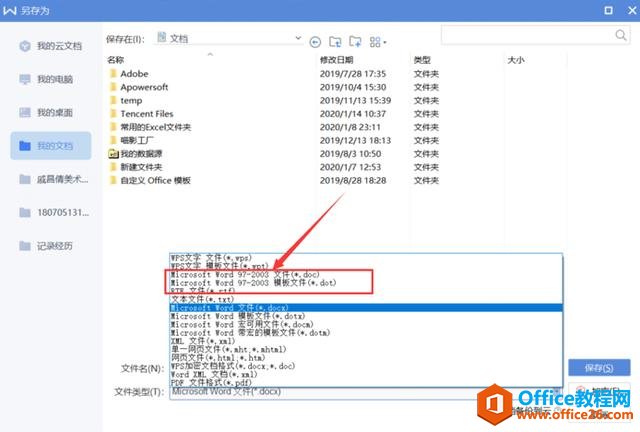640x432 pixels.
Task: Sort by 名称 column header
Action: [116, 60]
